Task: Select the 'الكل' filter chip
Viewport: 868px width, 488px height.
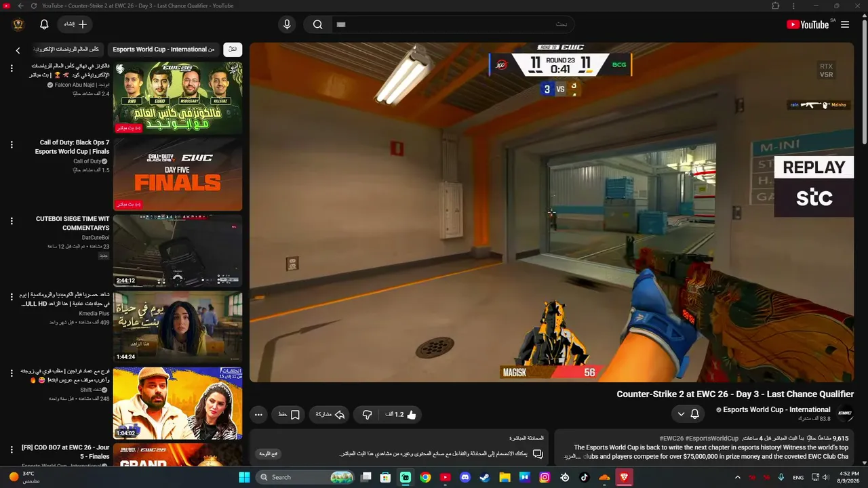Action: click(x=233, y=49)
